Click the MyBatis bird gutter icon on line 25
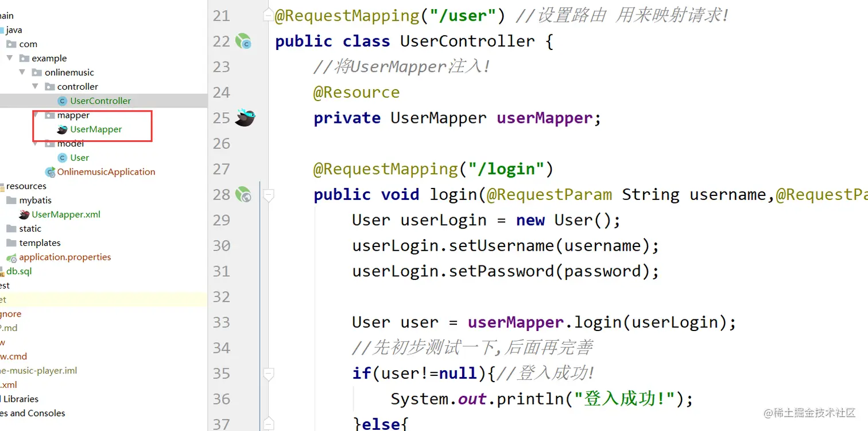 (x=245, y=117)
